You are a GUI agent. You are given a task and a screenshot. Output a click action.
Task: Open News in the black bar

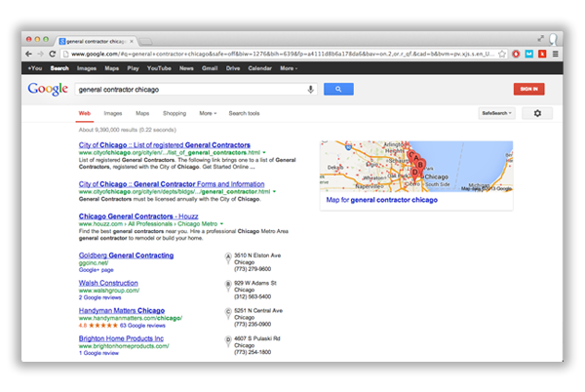(x=186, y=68)
